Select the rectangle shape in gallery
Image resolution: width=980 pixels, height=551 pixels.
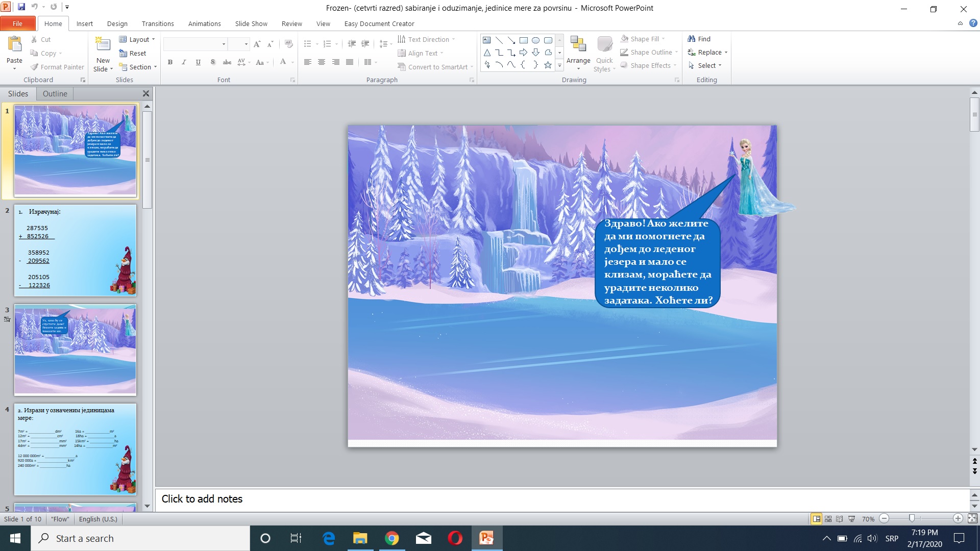(524, 40)
